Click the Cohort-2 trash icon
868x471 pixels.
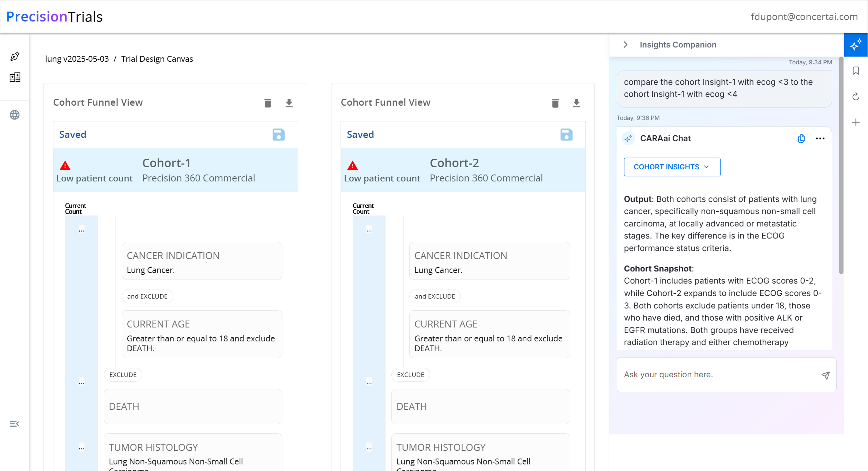click(x=555, y=103)
